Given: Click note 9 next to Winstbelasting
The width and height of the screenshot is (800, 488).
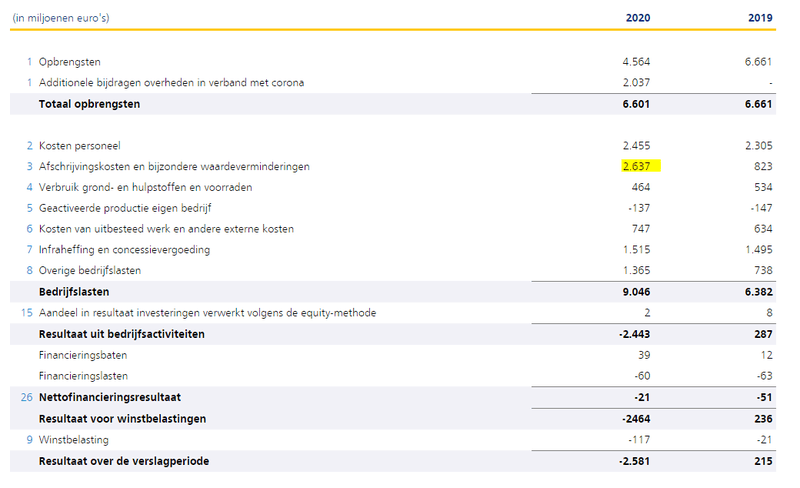Looking at the screenshot, I should click(30, 439).
